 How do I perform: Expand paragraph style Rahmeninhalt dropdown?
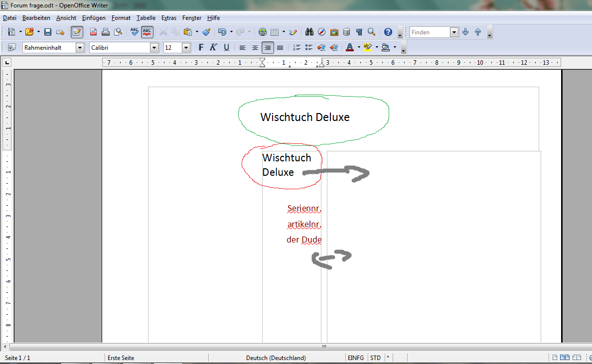(80, 47)
